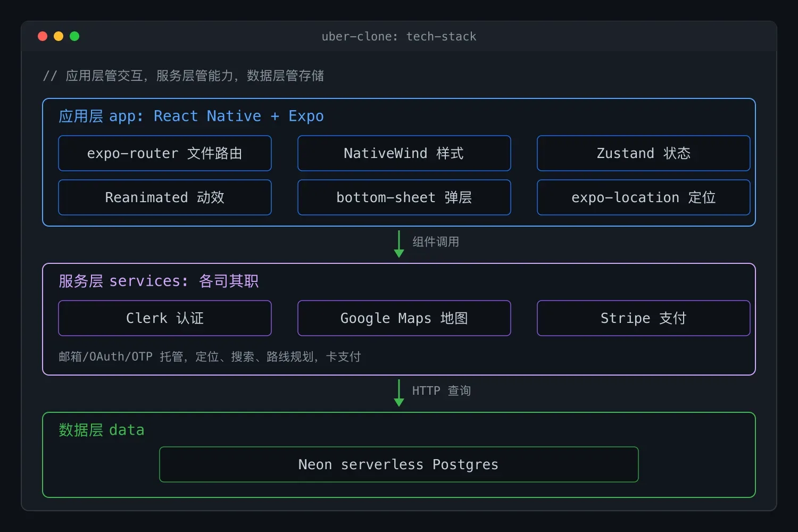The width and height of the screenshot is (798, 532).
Task: Click the '应用层 app: React Native + Expo' heading
Action: click(x=191, y=116)
